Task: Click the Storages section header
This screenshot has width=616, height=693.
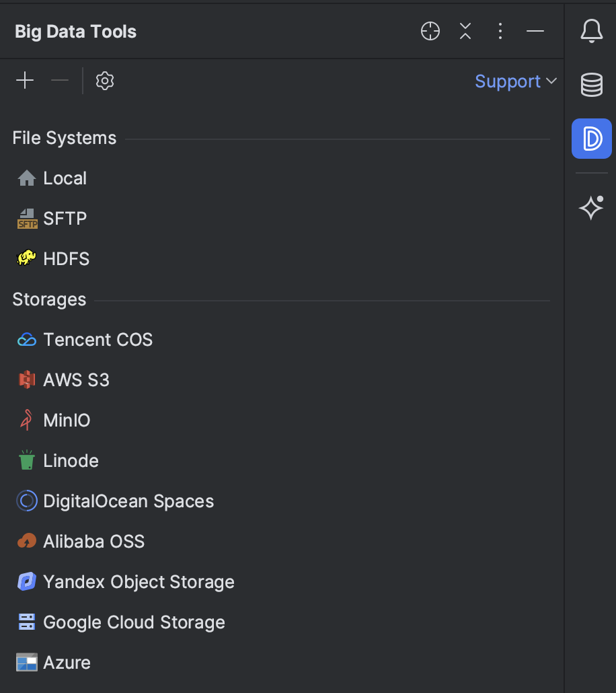Action: tap(49, 299)
